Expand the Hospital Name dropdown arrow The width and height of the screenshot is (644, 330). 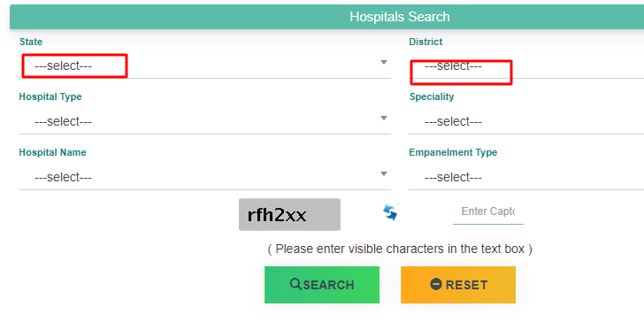pos(384,173)
